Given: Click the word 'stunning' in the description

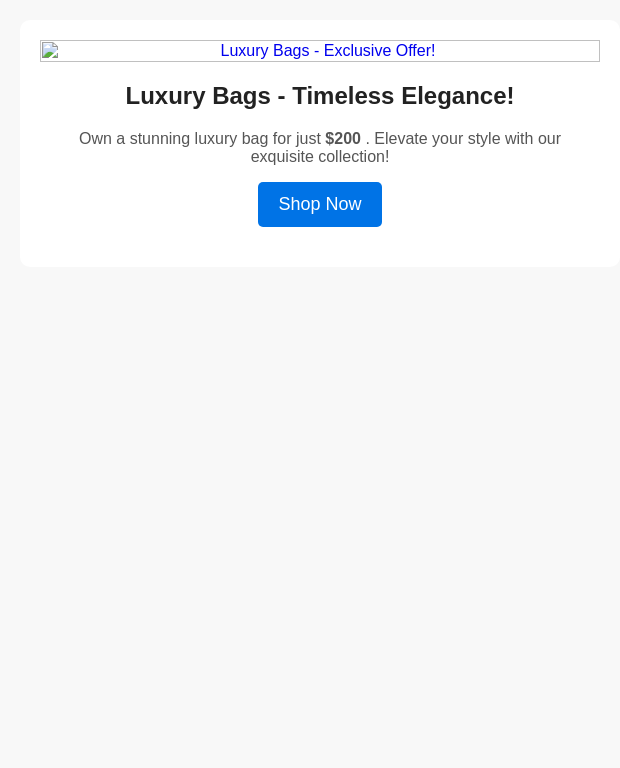Looking at the screenshot, I should click(160, 139).
